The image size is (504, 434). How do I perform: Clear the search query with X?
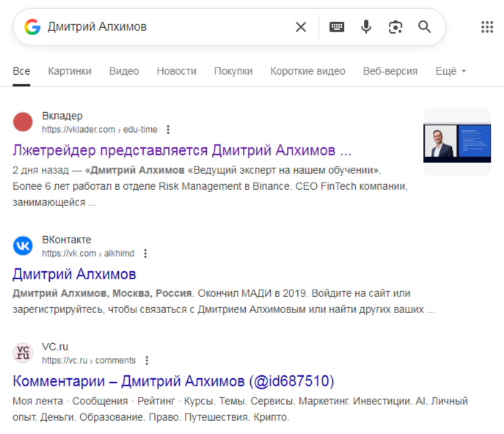coord(301,27)
